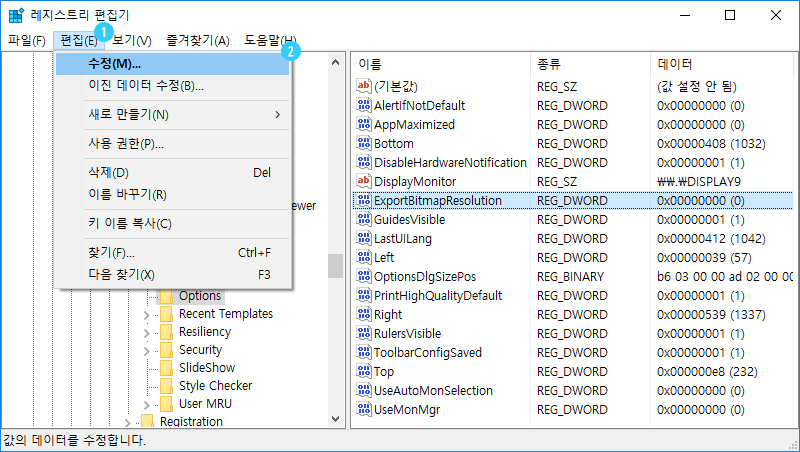Expand the Resiliency key node

(x=147, y=332)
